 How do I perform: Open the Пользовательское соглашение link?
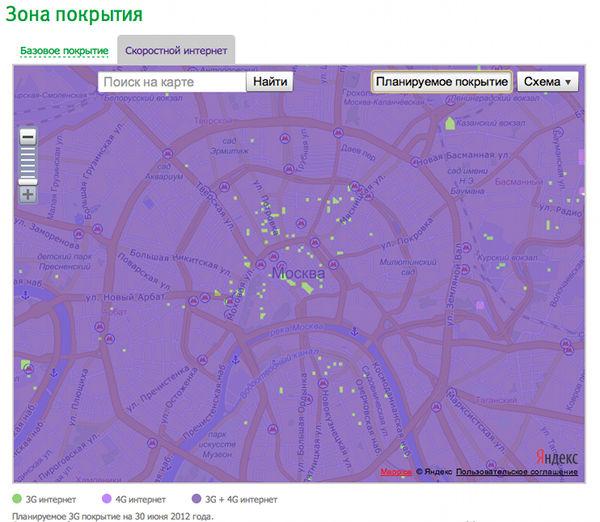[517, 472]
